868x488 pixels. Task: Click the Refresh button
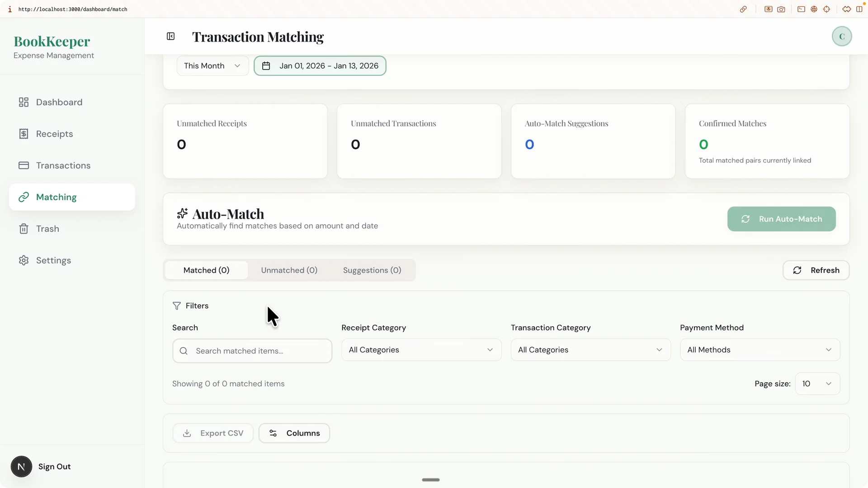[816, 270]
